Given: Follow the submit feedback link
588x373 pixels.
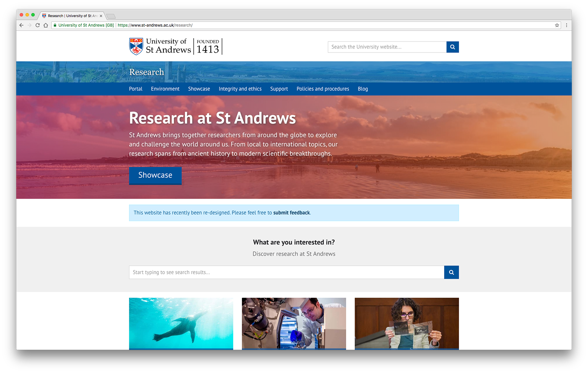Looking at the screenshot, I should 291,213.
